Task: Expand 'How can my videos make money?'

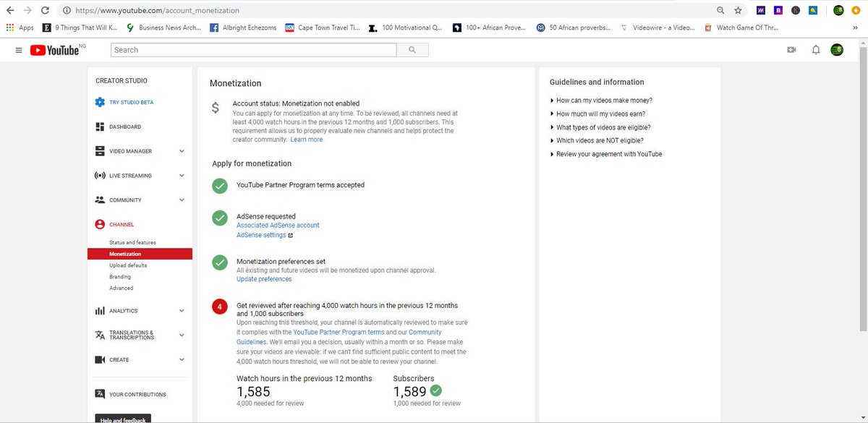Action: click(601, 101)
